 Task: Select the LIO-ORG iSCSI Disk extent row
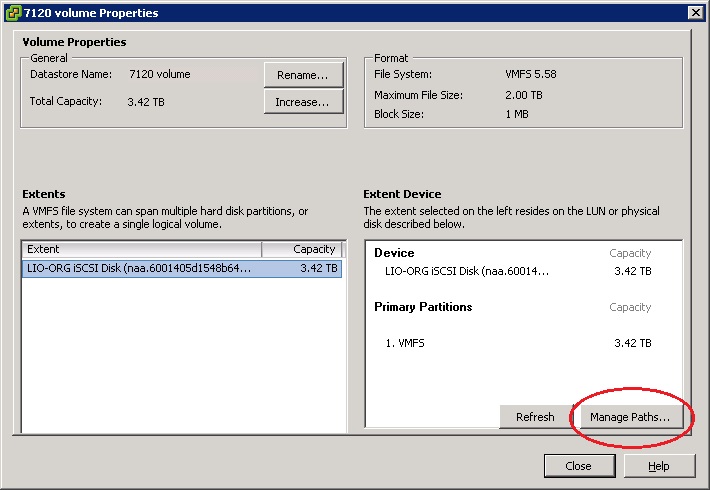pos(181,269)
